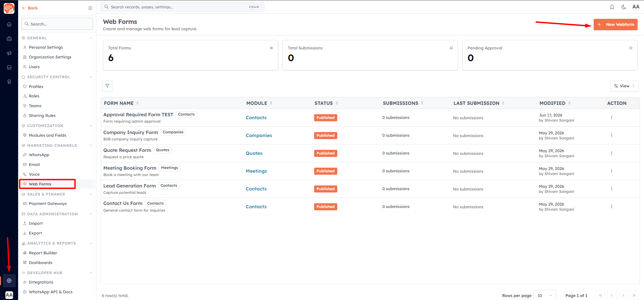Open the AA user avatar at top right

636,7
